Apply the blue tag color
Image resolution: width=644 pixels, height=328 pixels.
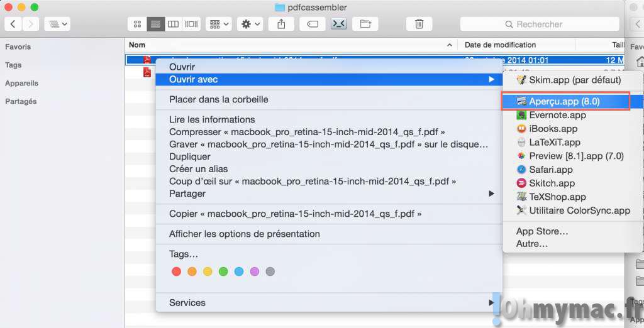239,271
